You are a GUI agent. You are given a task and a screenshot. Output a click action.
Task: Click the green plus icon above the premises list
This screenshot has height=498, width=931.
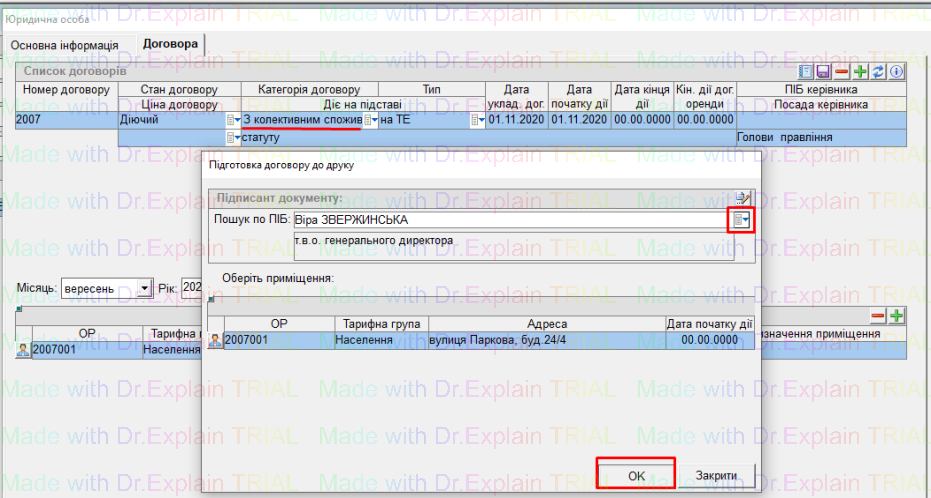896,316
